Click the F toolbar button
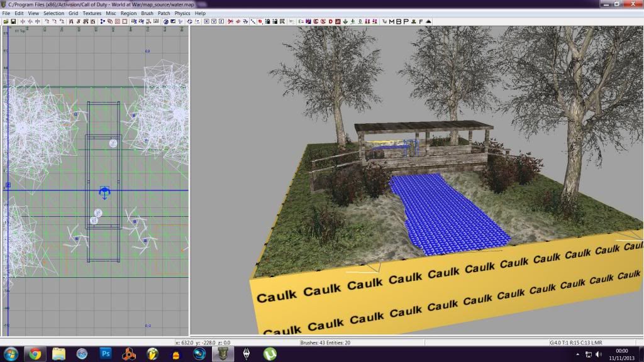The image size is (644, 362). click(x=421, y=21)
